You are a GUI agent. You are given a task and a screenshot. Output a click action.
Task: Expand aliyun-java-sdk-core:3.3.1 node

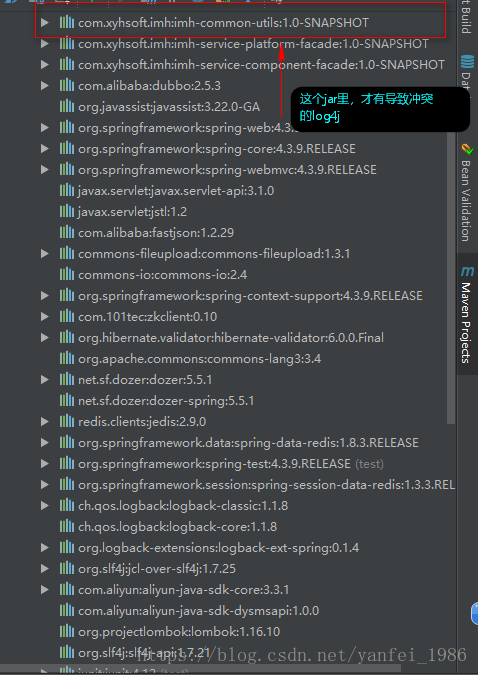[45, 589]
